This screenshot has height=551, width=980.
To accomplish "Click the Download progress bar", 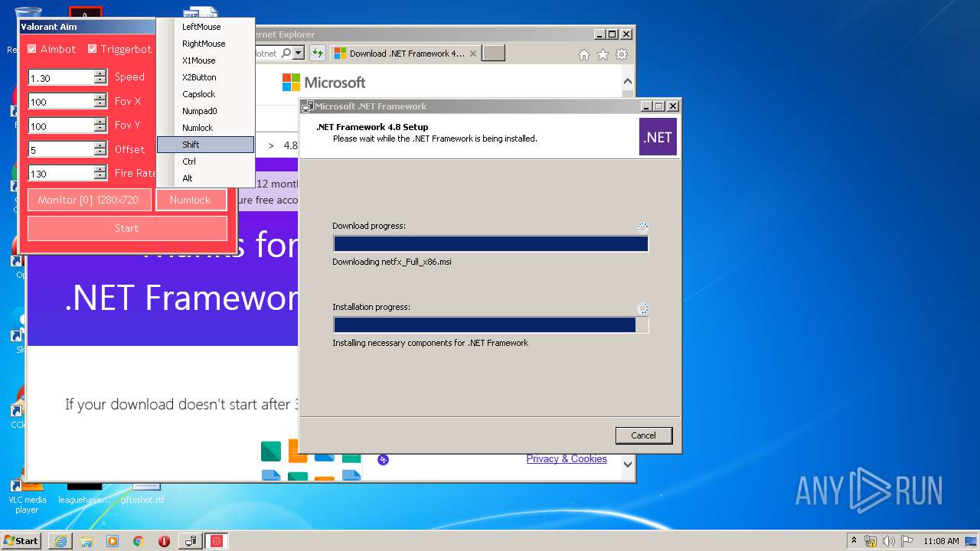I will click(x=491, y=244).
